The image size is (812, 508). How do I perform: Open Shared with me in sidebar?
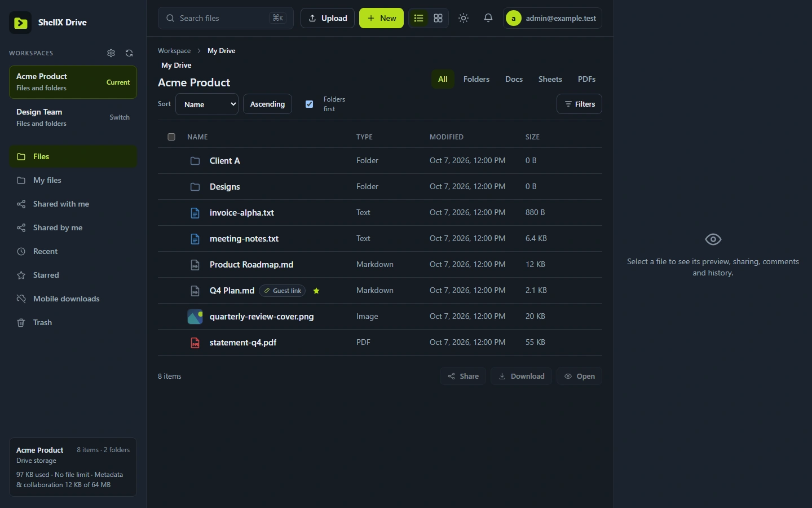(x=73, y=204)
